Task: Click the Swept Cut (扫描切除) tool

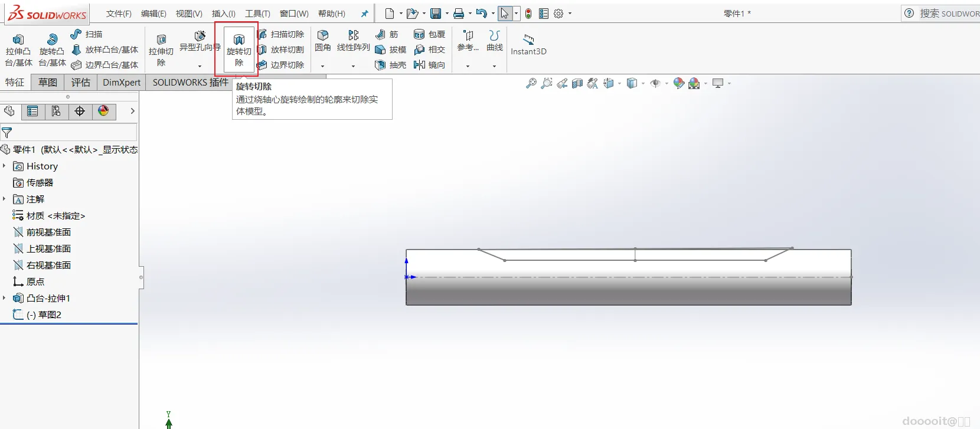Action: [x=281, y=34]
